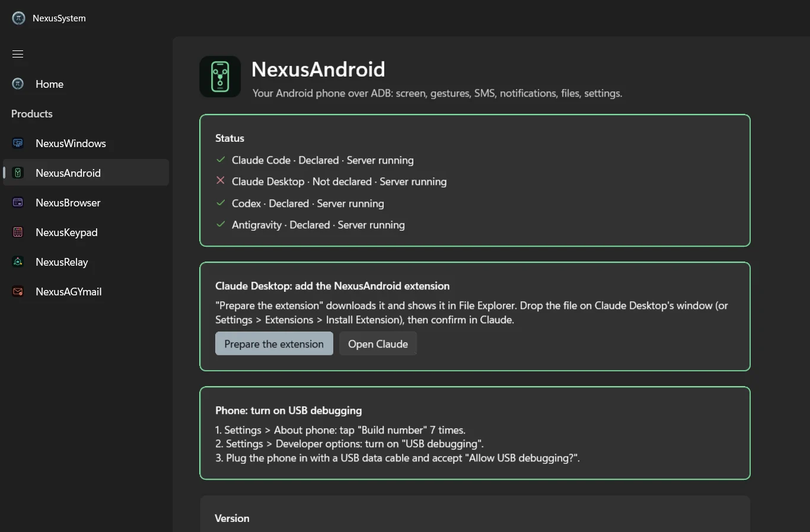Screen dimensions: 810x532
Task: Click 'Claude Code · Declared · Server running' text
Action: coord(323,160)
